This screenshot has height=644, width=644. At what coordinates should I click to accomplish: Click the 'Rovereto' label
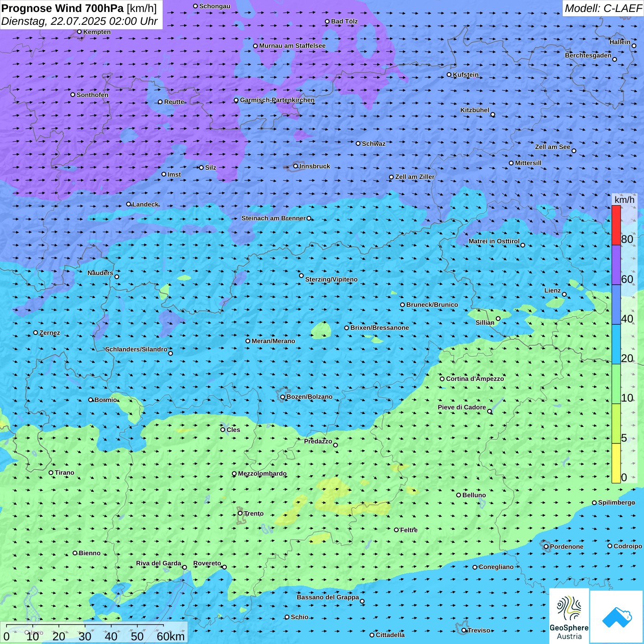click(207, 563)
